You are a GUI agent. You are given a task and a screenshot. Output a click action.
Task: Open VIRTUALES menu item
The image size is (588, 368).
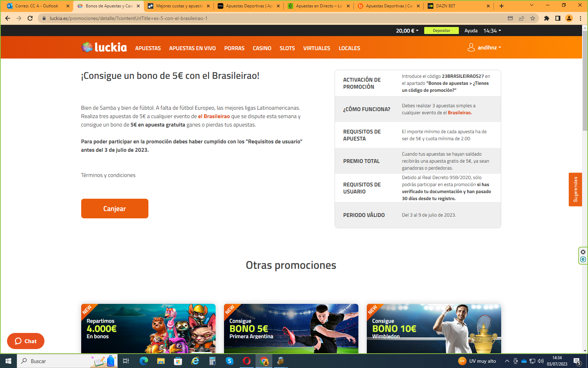(x=317, y=48)
